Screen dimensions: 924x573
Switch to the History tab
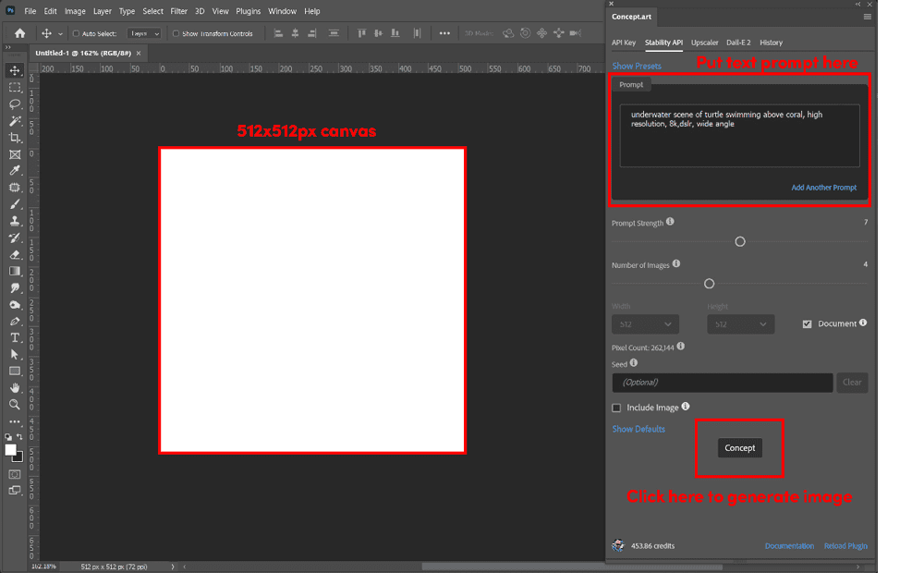click(x=771, y=43)
